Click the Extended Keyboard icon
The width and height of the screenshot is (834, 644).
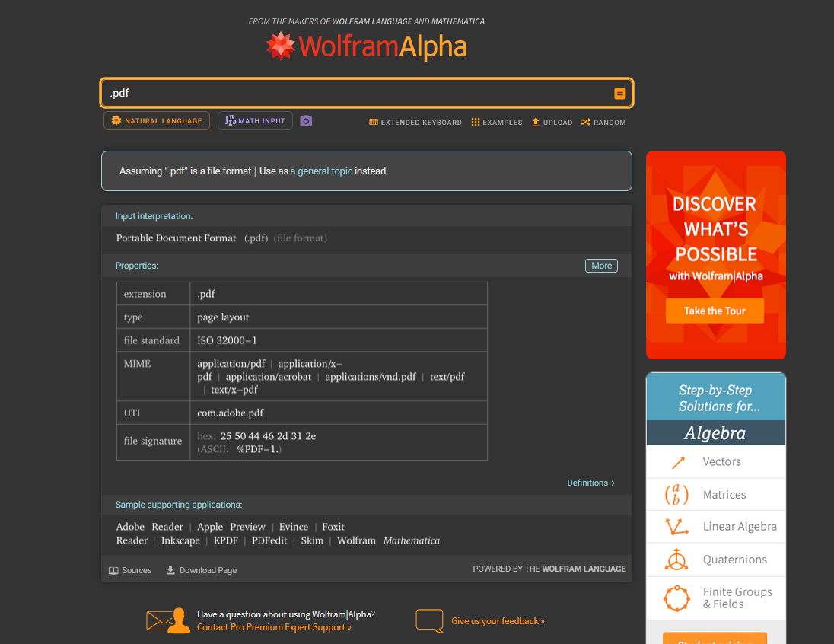(374, 122)
